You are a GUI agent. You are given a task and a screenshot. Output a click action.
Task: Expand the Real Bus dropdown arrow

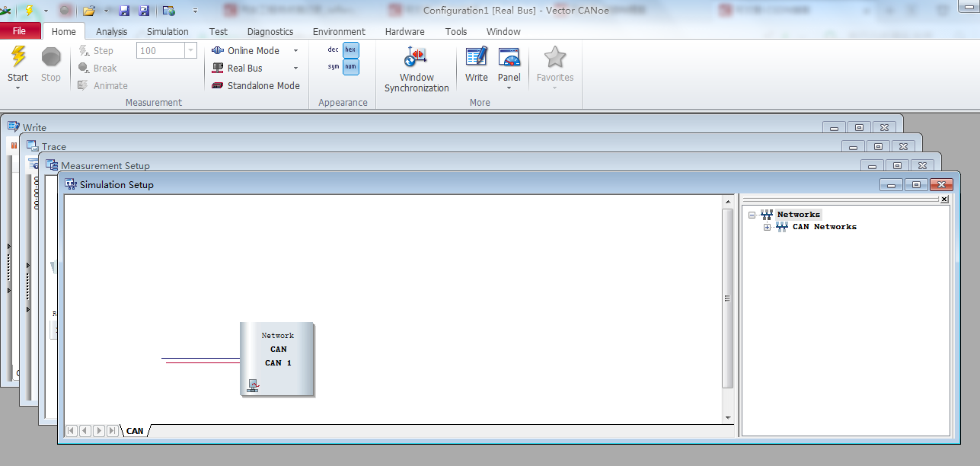[x=296, y=69]
